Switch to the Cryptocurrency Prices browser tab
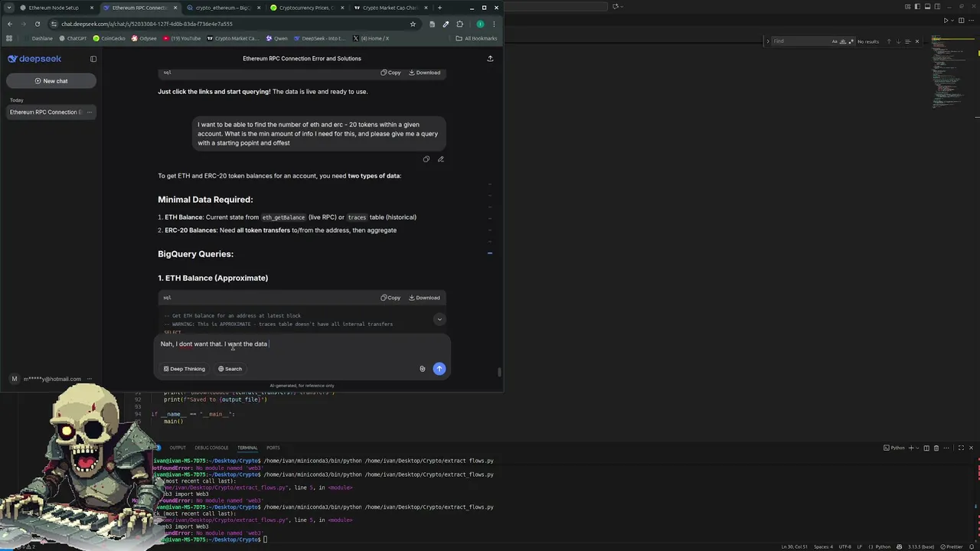 coord(306,8)
